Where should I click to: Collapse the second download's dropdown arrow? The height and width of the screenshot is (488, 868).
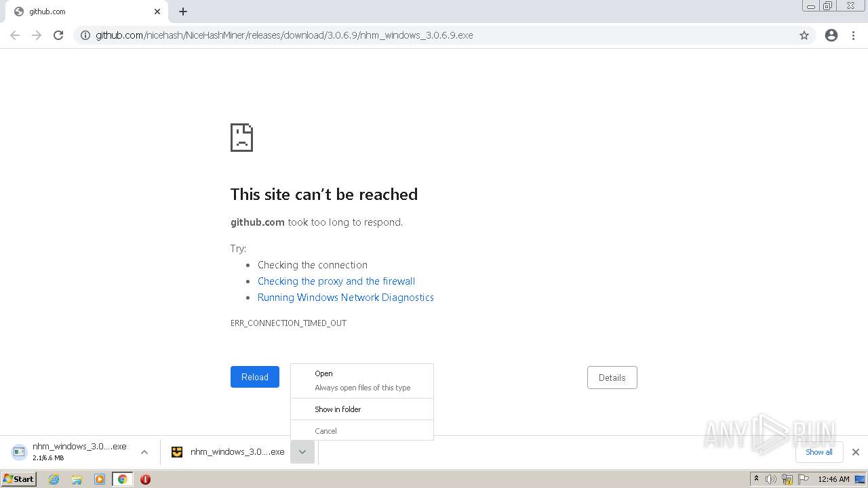(x=302, y=452)
